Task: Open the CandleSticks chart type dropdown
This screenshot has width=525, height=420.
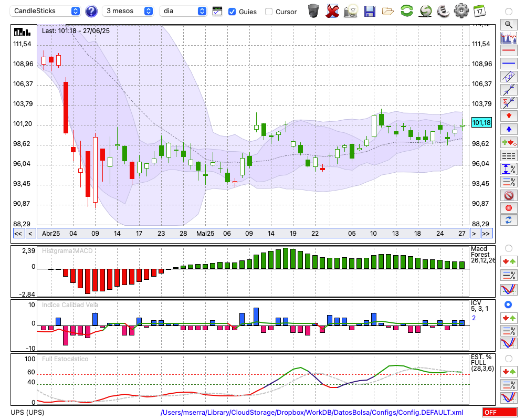Action: 45,11
